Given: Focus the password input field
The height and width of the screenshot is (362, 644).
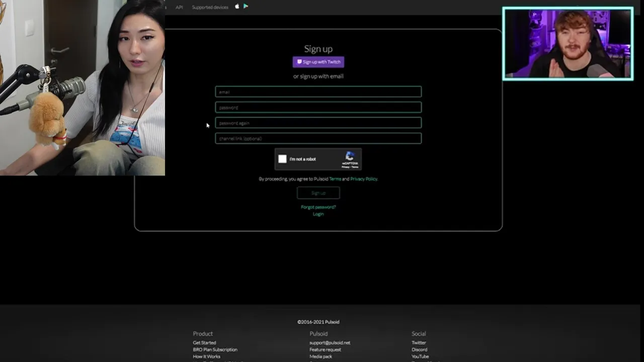Looking at the screenshot, I should point(318,107).
